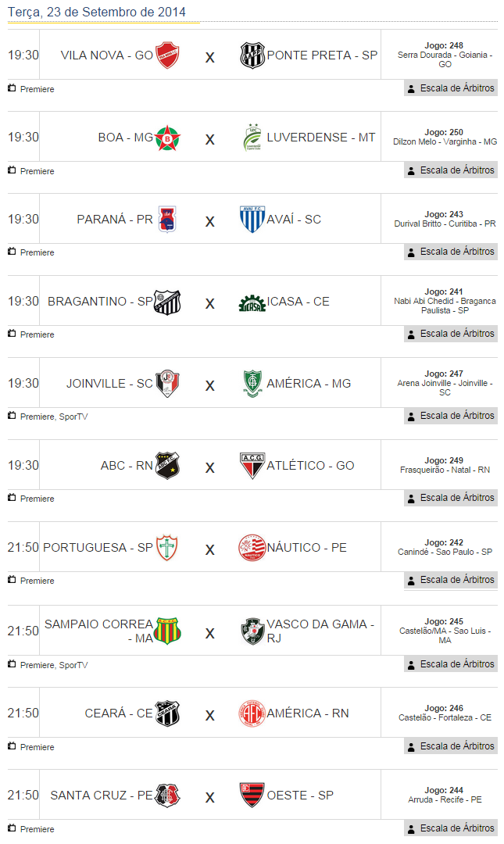504x844 pixels.
Task: Click the TV icon under Boa match
Action: (12, 170)
